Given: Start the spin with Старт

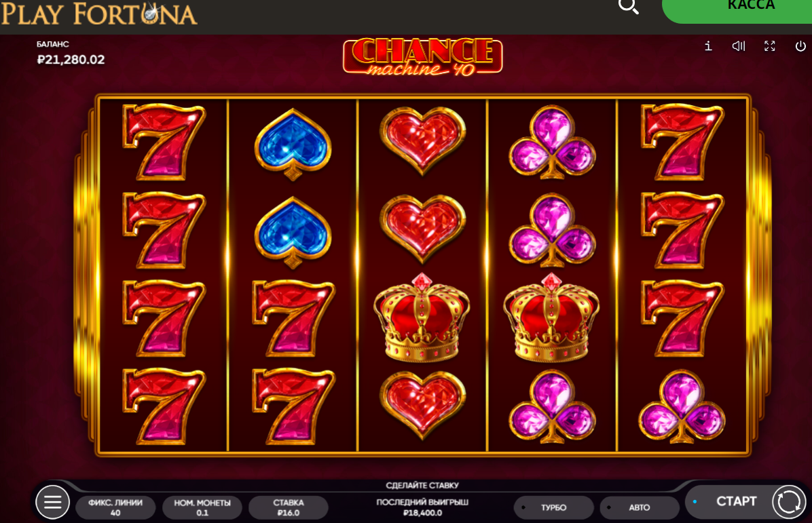Looking at the screenshot, I should coord(736,501).
